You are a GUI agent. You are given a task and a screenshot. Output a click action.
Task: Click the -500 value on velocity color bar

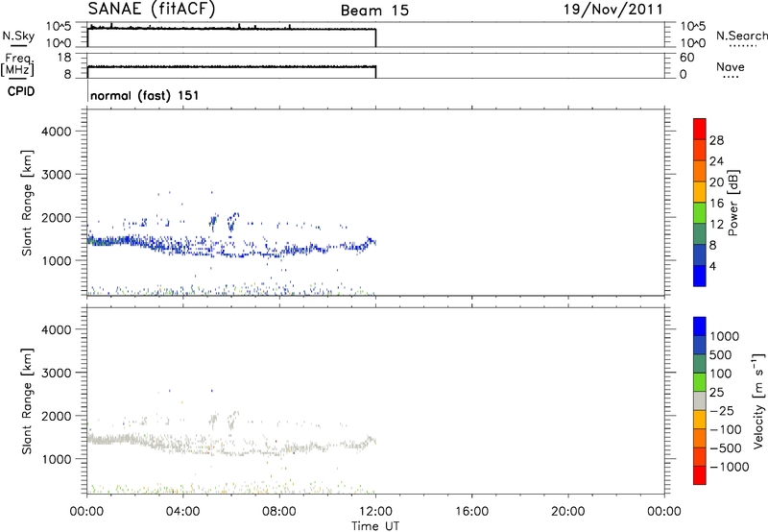click(x=725, y=448)
